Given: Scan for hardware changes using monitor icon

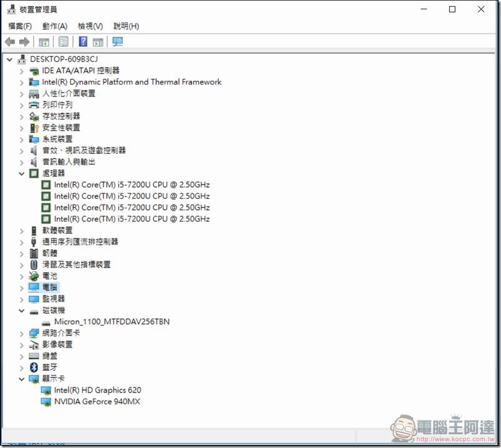Looking at the screenshot, I should click(x=118, y=42).
